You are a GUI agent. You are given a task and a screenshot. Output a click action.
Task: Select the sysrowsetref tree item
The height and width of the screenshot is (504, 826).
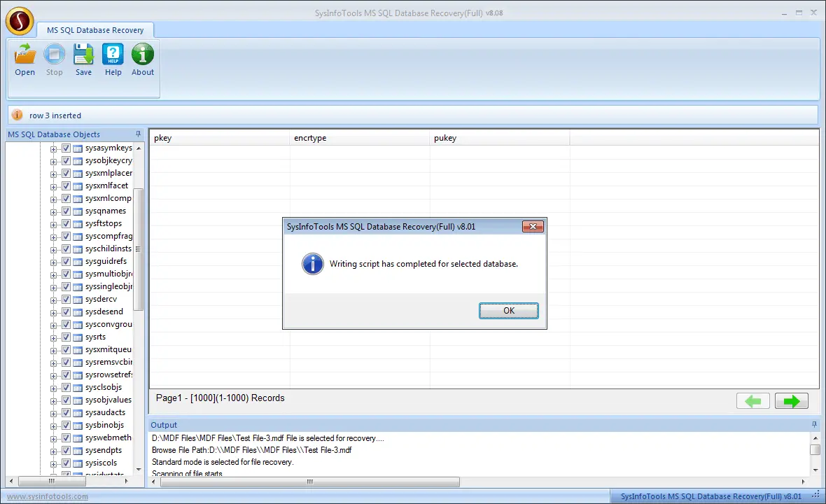coord(109,374)
